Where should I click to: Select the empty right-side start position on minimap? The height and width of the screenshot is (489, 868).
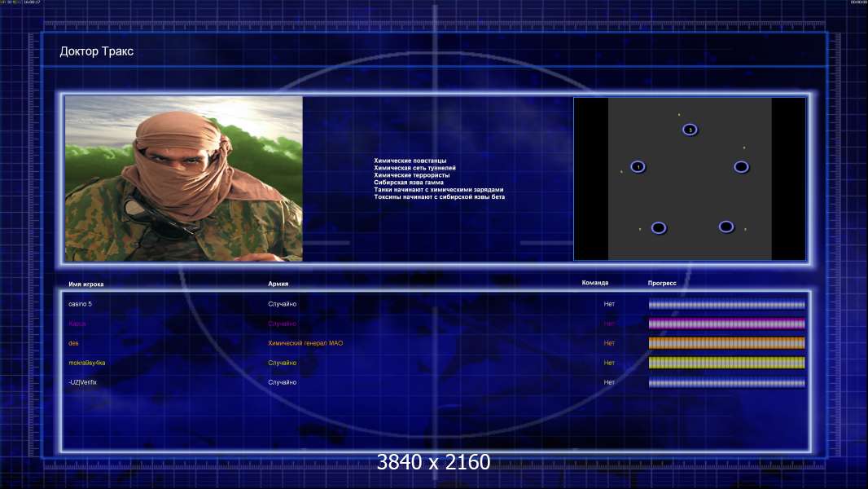coord(741,167)
